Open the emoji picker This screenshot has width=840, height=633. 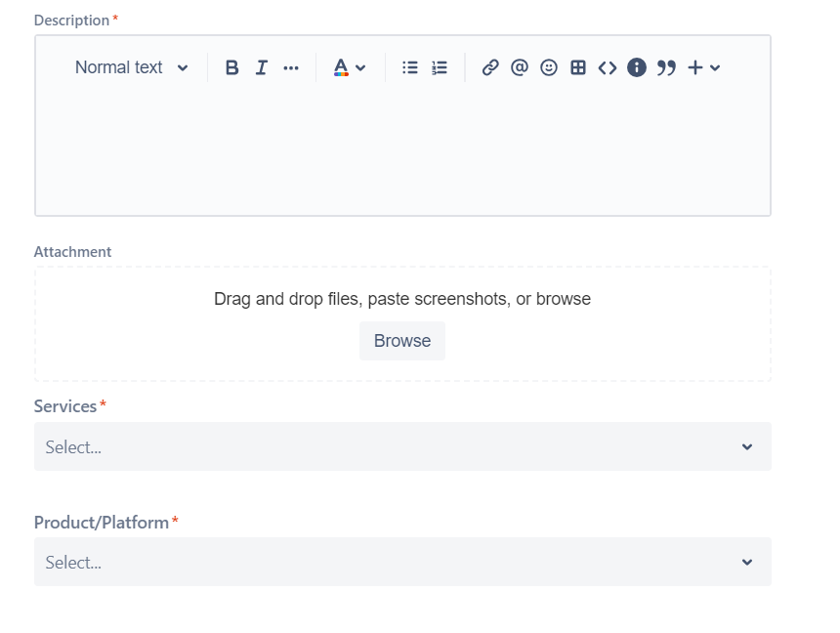[x=549, y=67]
